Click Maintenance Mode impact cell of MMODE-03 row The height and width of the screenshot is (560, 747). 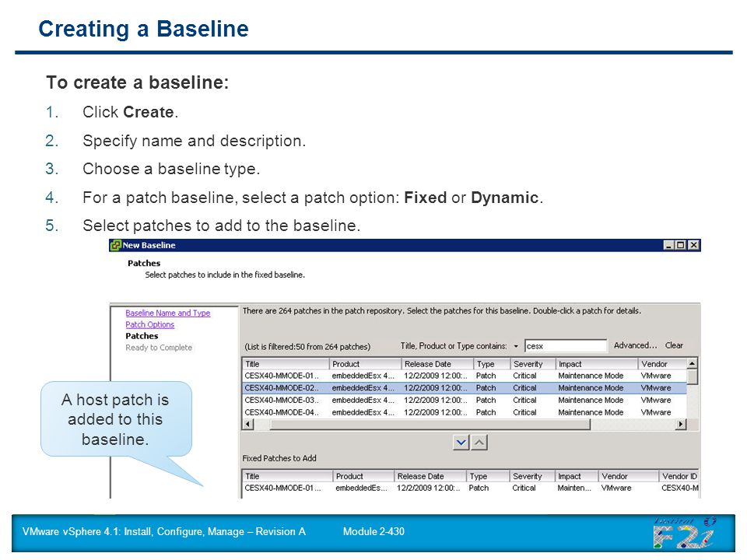[x=591, y=401]
